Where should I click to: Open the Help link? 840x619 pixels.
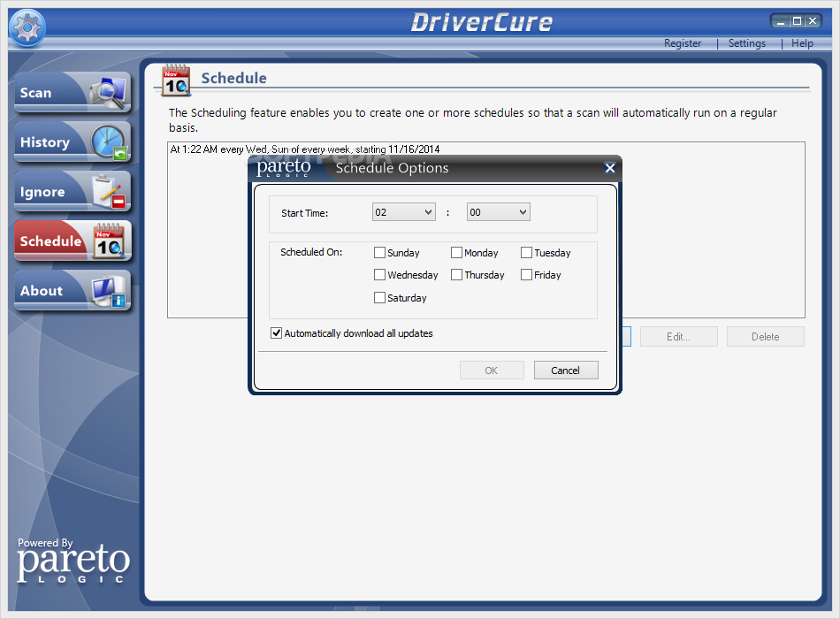(x=802, y=42)
